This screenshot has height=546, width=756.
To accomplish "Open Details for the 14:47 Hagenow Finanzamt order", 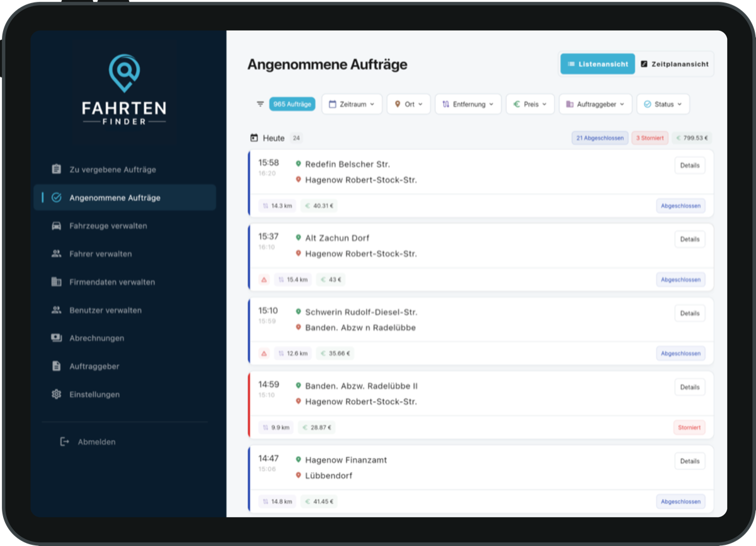I will [690, 461].
